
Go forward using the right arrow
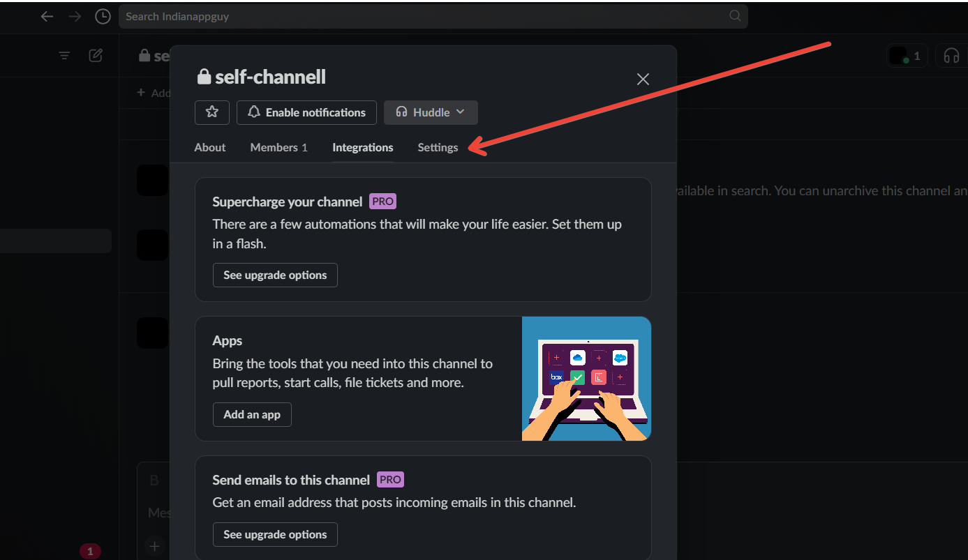click(75, 16)
